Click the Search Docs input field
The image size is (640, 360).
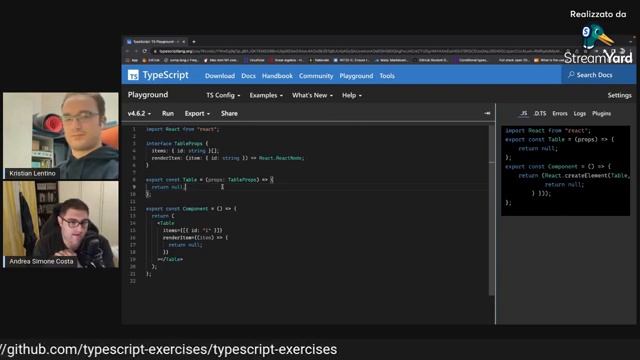pyautogui.click(x=598, y=75)
